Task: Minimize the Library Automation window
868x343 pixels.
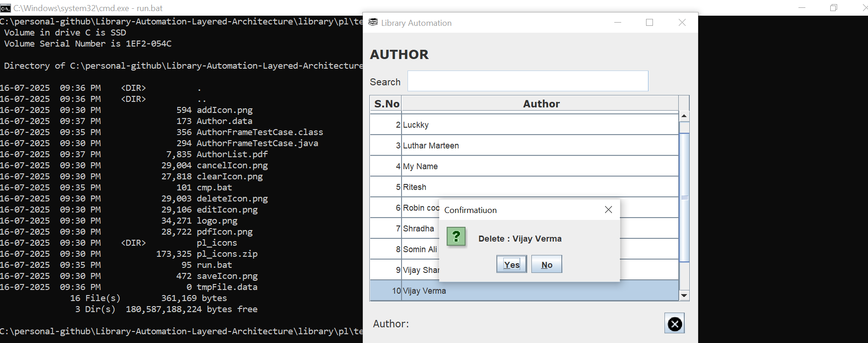Action: [x=618, y=22]
